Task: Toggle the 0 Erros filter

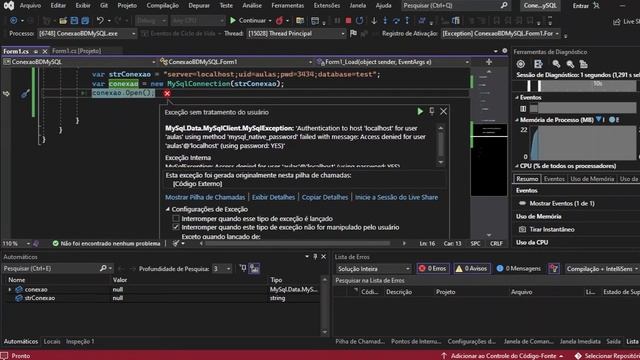Action: click(x=433, y=268)
